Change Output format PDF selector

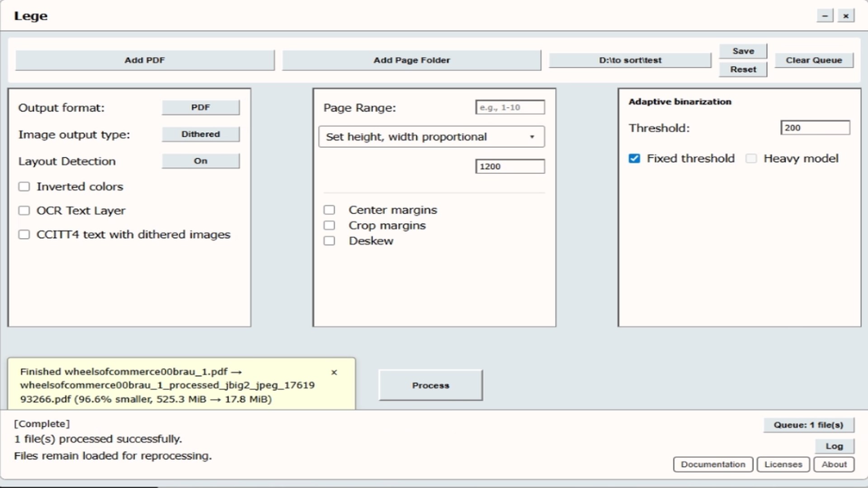201,108
